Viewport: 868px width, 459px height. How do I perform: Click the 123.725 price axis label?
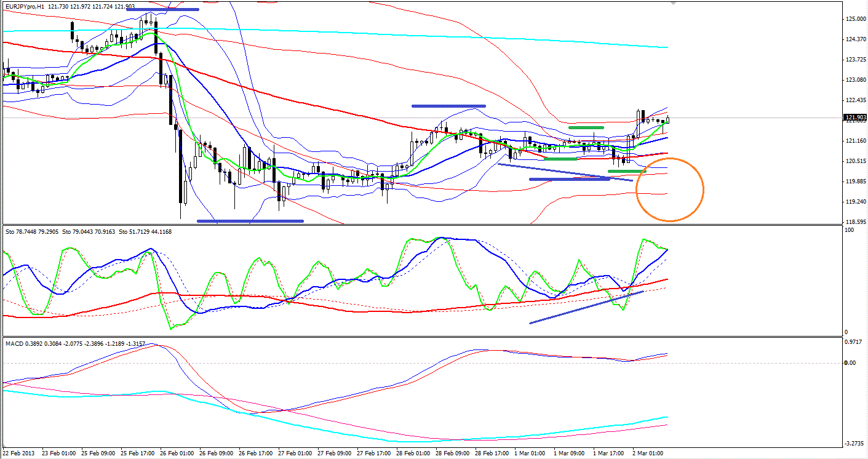[856, 60]
